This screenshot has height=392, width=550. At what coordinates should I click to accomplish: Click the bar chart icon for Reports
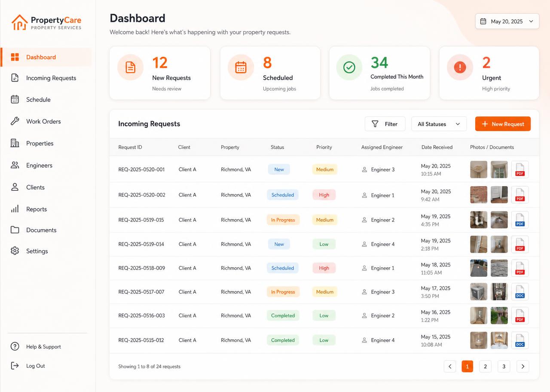click(15, 209)
